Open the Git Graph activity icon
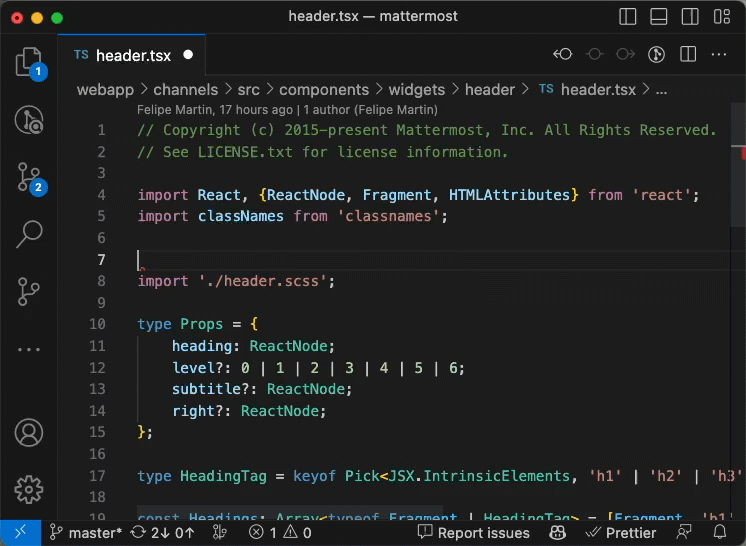 (29, 292)
